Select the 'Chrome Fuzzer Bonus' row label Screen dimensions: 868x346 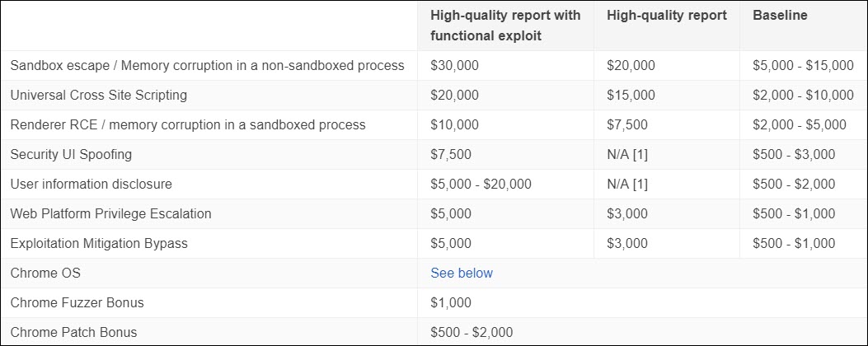(x=77, y=302)
